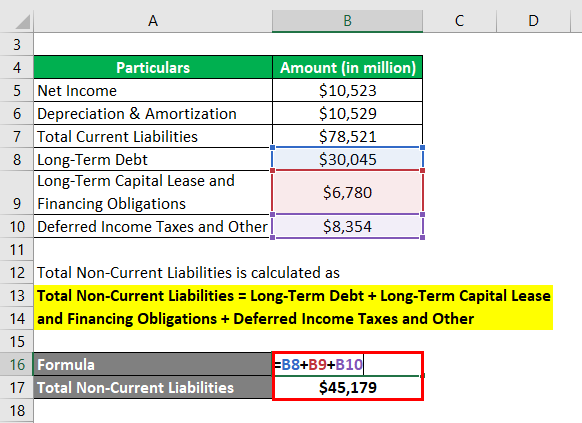
Task: Select row 11 header
Action: click(x=17, y=249)
